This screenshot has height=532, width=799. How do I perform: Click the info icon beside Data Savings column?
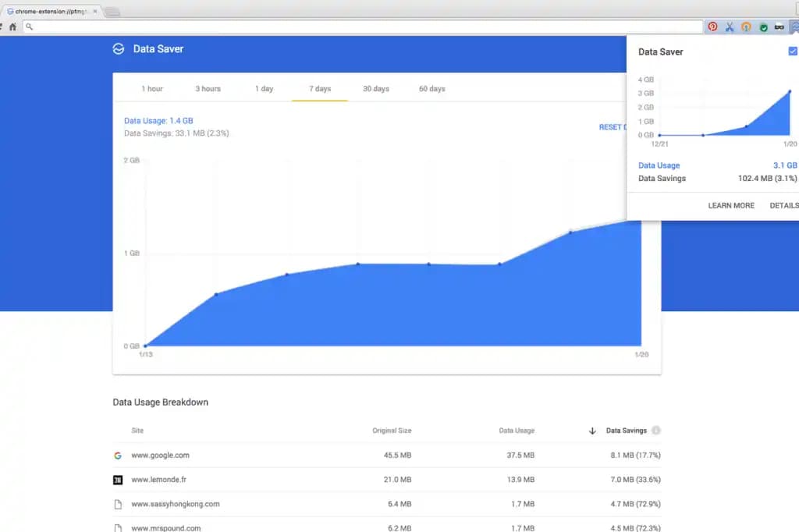655,431
